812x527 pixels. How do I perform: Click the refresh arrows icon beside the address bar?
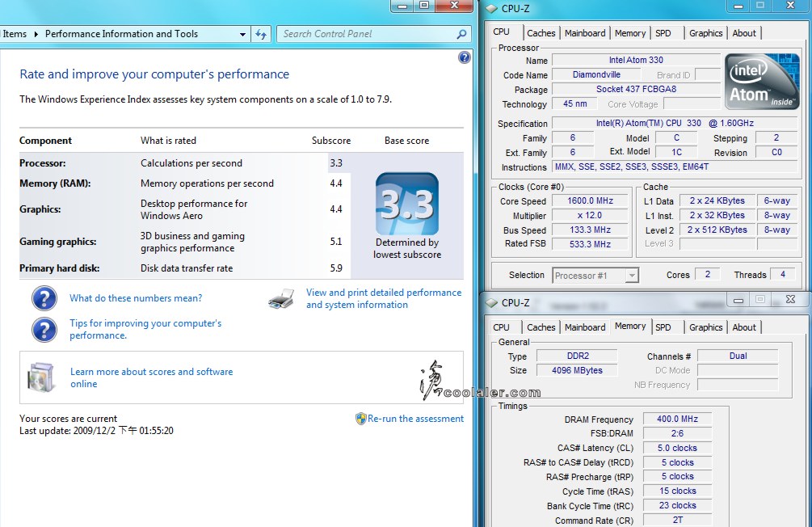coord(261,34)
